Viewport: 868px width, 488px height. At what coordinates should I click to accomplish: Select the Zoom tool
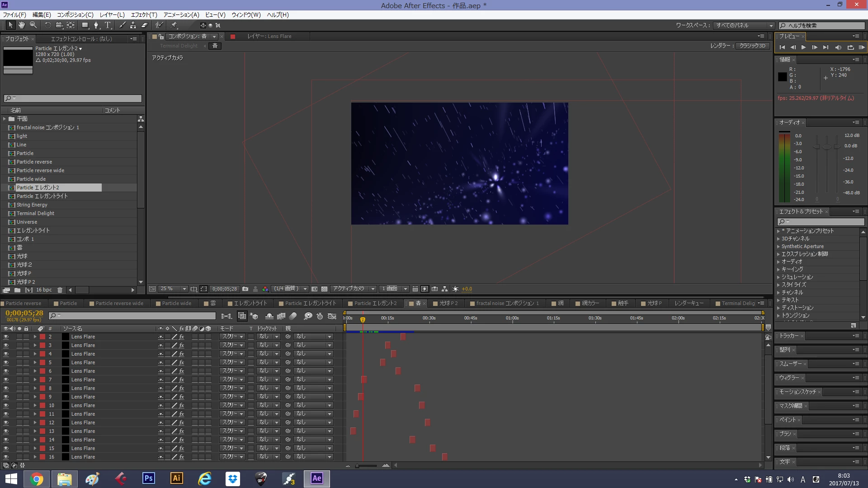pos(33,25)
